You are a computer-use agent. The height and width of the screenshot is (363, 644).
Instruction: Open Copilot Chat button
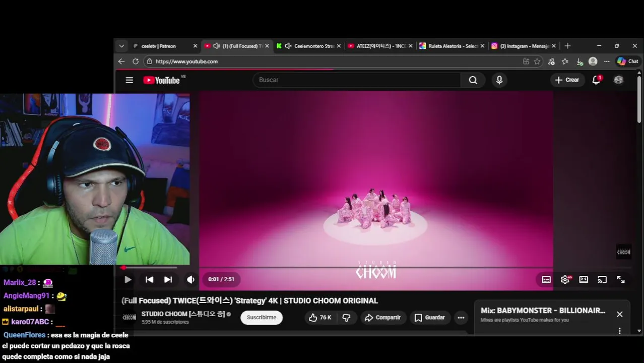(x=628, y=62)
